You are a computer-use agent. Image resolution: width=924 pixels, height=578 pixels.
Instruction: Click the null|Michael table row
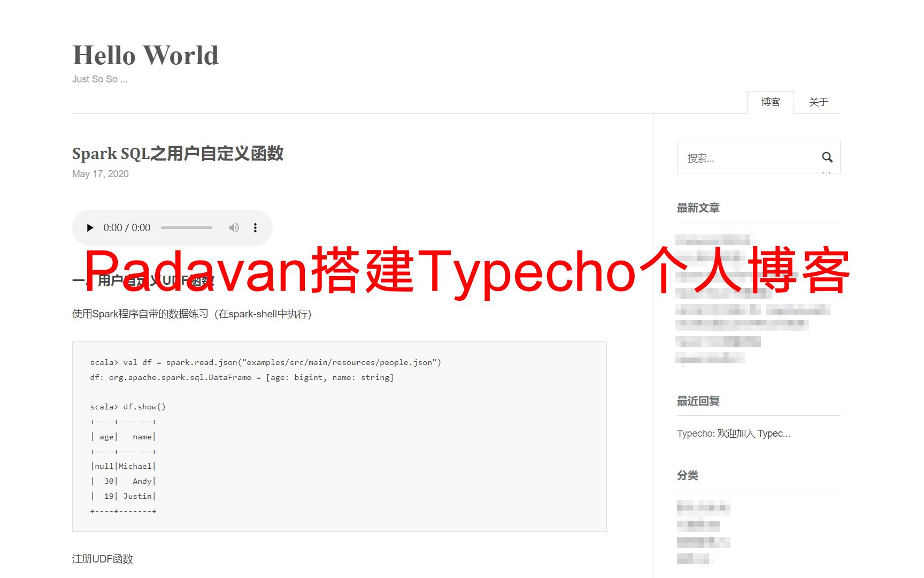pos(123,466)
